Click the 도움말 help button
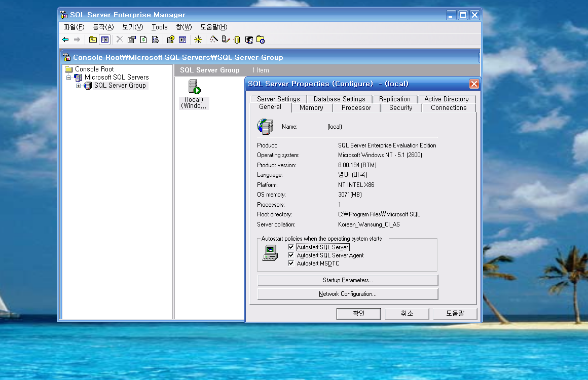The image size is (588, 380). [x=455, y=314]
